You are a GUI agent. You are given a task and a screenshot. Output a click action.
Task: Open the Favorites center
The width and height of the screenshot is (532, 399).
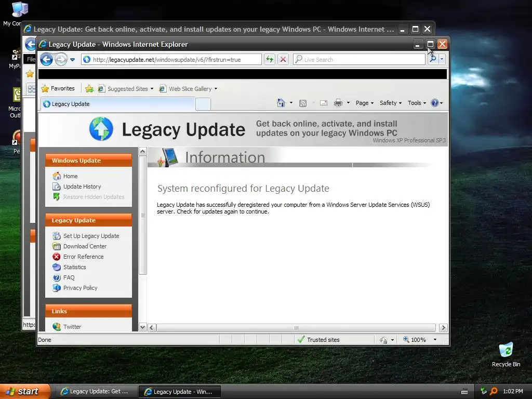point(58,88)
